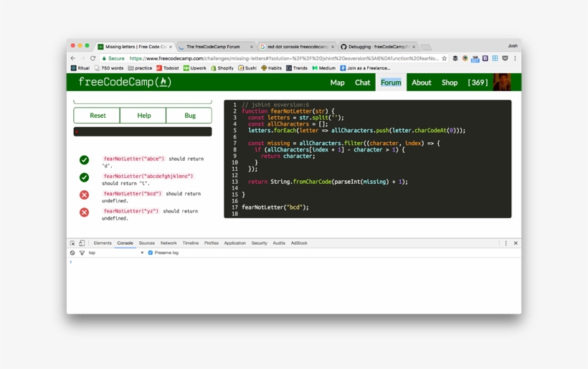Screen dimensions: 588x369
Task: Click the console filter funnel icon
Action: click(x=82, y=253)
